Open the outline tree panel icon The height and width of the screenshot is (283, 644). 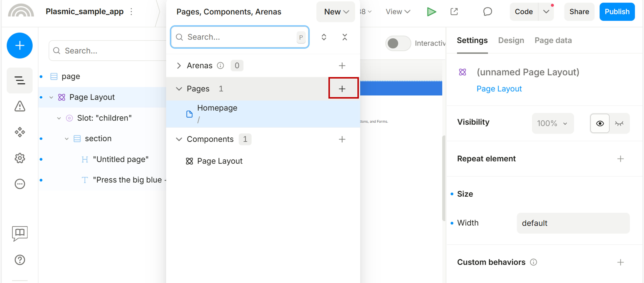coord(19,80)
